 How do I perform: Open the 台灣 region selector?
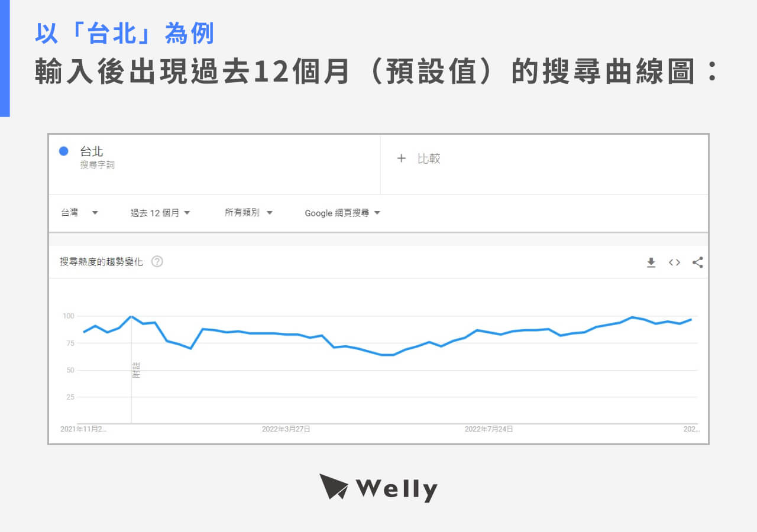pyautogui.click(x=71, y=213)
